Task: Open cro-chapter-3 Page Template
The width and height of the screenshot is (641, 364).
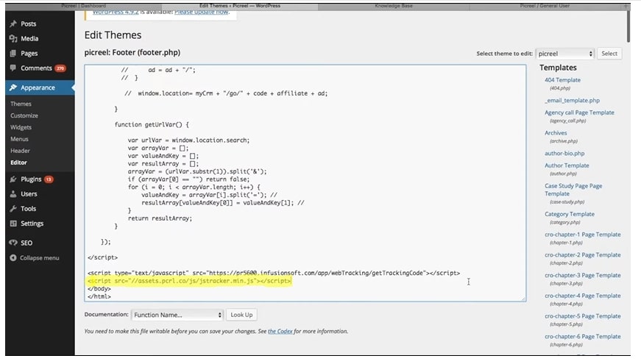Action: click(x=583, y=275)
